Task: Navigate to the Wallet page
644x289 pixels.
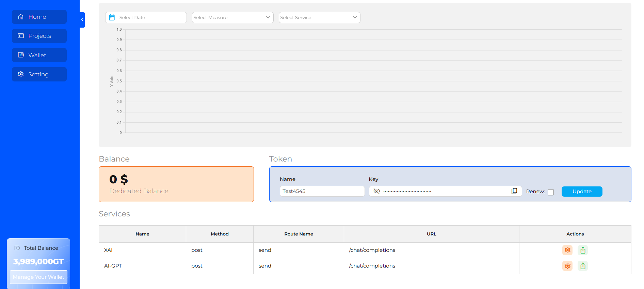Action: [39, 55]
